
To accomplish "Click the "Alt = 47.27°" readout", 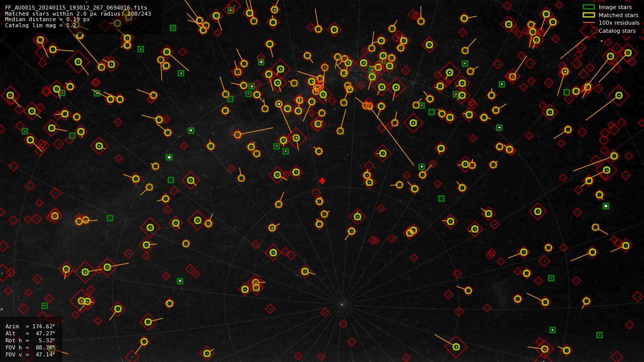I will pyautogui.click(x=30, y=333).
